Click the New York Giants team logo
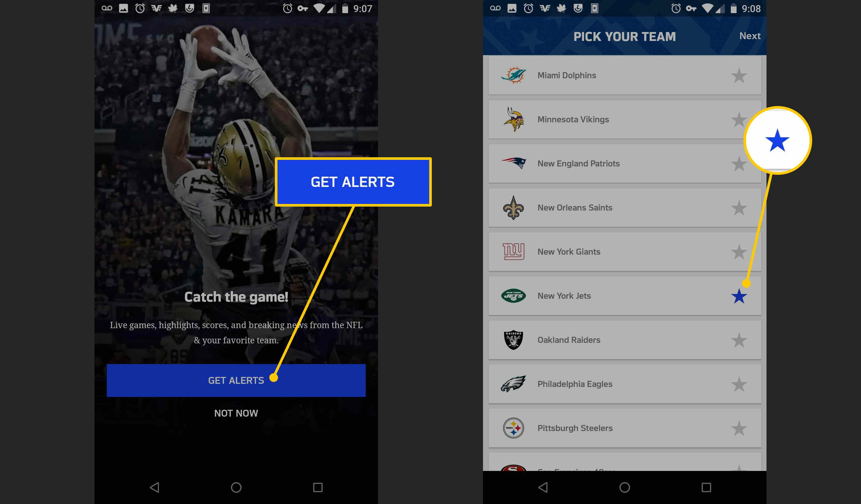 pyautogui.click(x=513, y=251)
